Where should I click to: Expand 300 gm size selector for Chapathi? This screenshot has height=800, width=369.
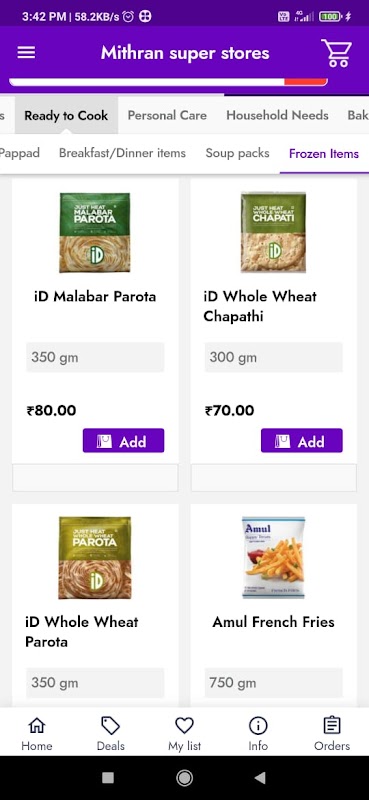[274, 357]
